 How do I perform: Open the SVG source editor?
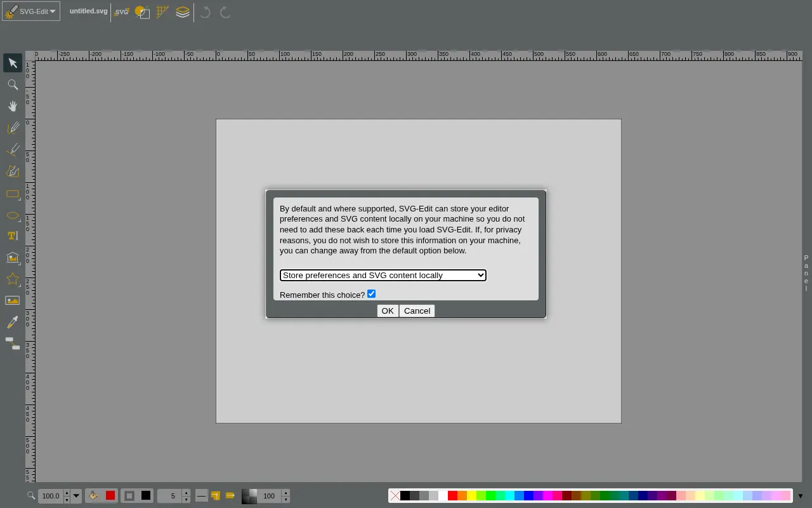click(x=122, y=11)
